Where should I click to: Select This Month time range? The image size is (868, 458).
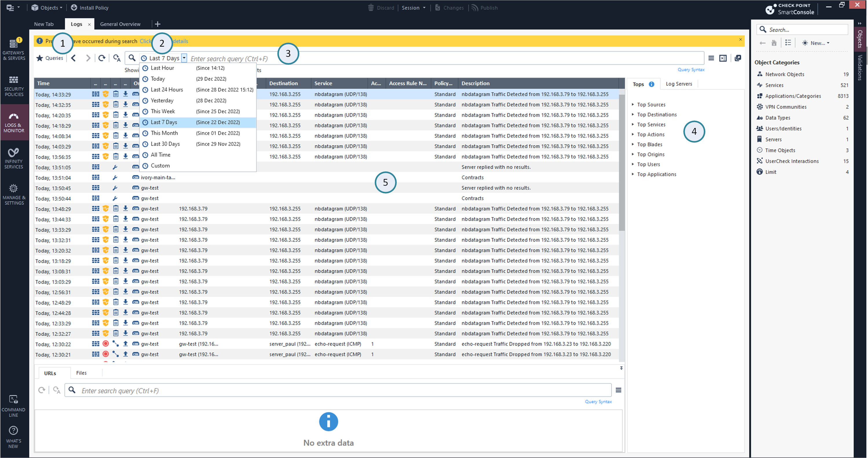pos(198,133)
